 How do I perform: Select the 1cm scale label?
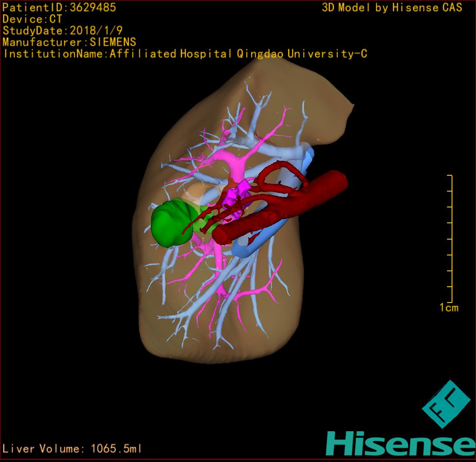449,308
